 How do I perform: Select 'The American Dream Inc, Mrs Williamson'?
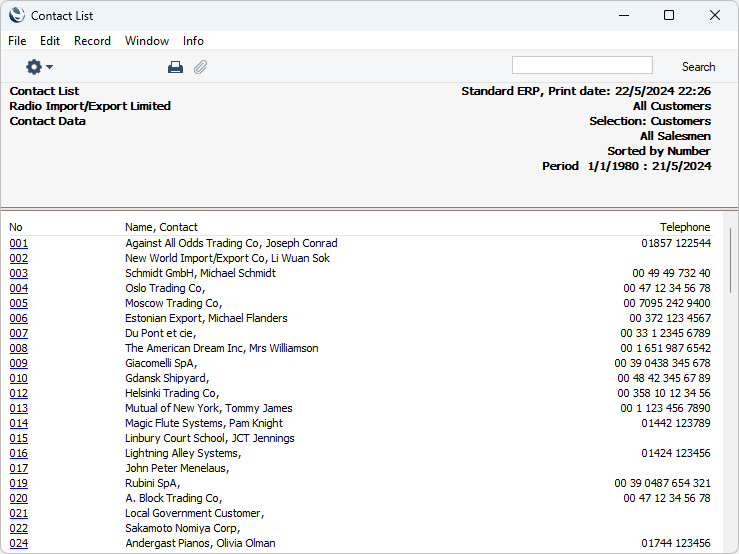click(222, 348)
